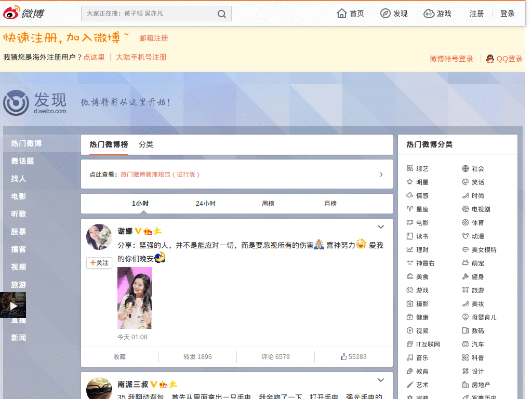
Task: Click 收藏 on 谢娜's post
Action: [x=119, y=357]
